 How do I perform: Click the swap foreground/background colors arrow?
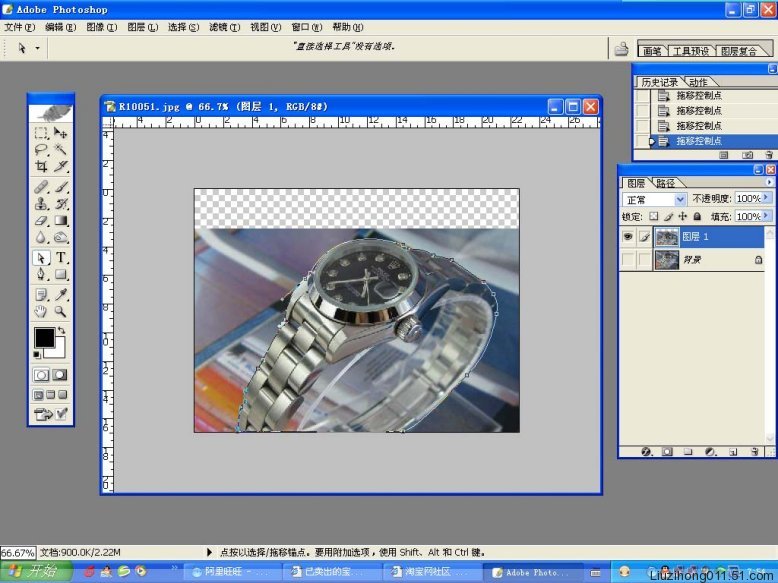click(61, 330)
